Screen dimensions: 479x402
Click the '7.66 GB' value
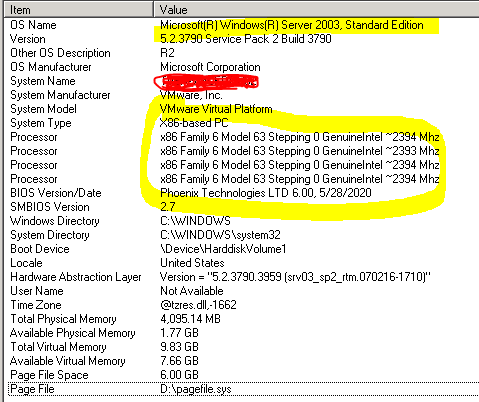[x=179, y=361]
